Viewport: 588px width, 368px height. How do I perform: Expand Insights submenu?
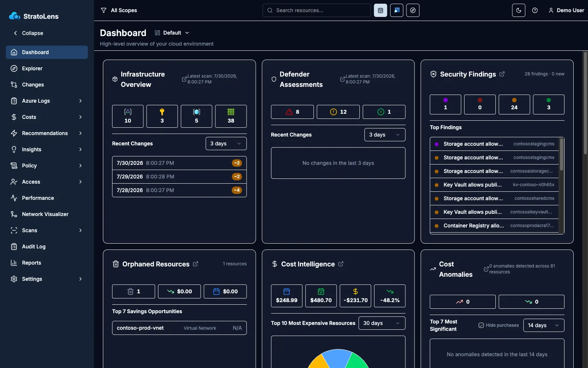(x=47, y=149)
